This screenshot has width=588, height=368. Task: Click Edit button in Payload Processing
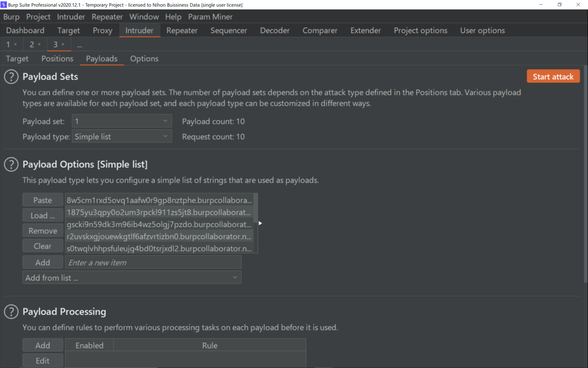[43, 361]
